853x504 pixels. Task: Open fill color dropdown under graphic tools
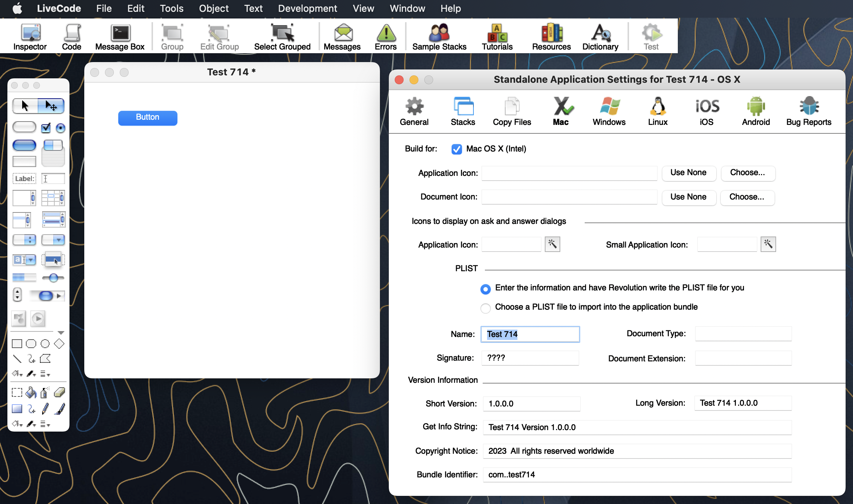coord(17,374)
